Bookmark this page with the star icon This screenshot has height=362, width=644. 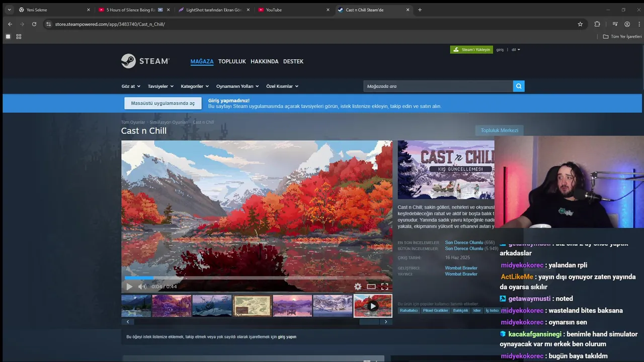pos(580,24)
